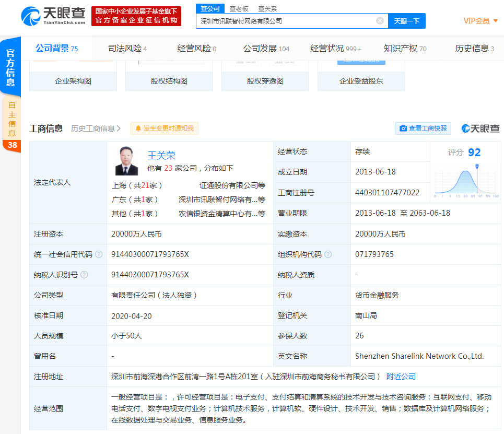Viewport: 504px width, 434px height.
Task: Click the camera icon for 工商快照
Action: (x=403, y=128)
